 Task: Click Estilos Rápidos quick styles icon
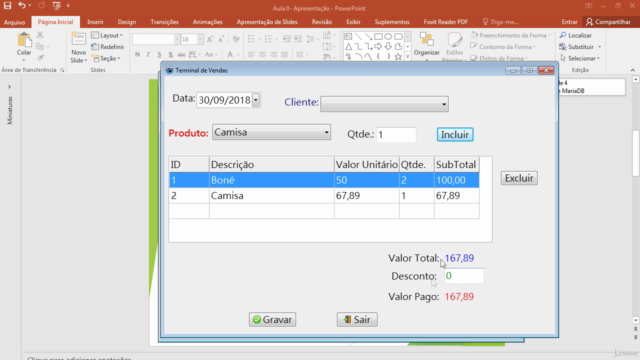click(x=454, y=40)
